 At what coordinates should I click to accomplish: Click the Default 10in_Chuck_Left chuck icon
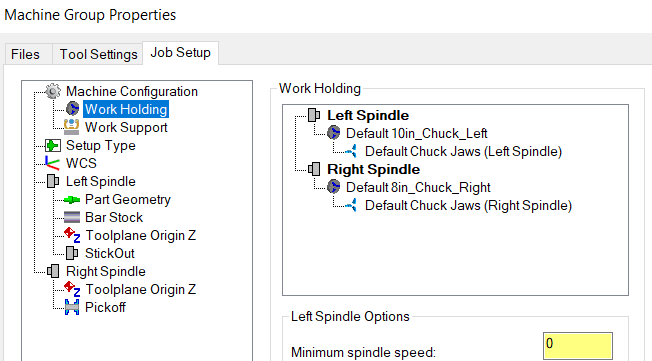(x=333, y=133)
